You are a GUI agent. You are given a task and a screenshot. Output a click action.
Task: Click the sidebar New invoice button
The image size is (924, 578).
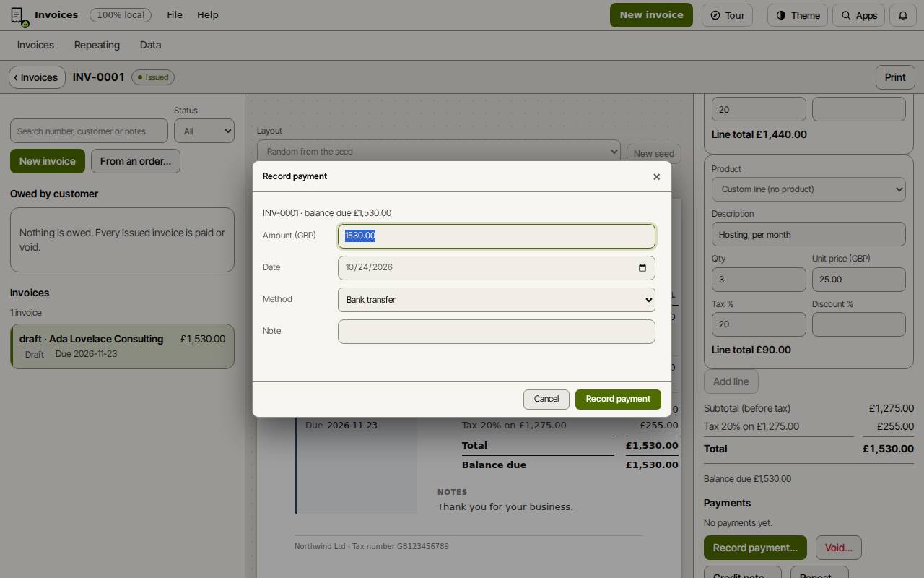[x=48, y=161]
